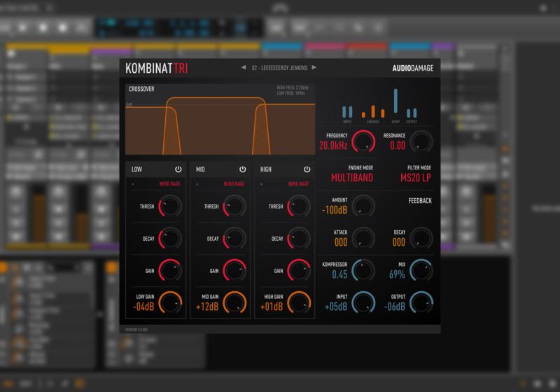560x392 pixels.
Task: Click the preset name 02 - LEEEEEEEROY JENKINS
Action: (x=279, y=68)
